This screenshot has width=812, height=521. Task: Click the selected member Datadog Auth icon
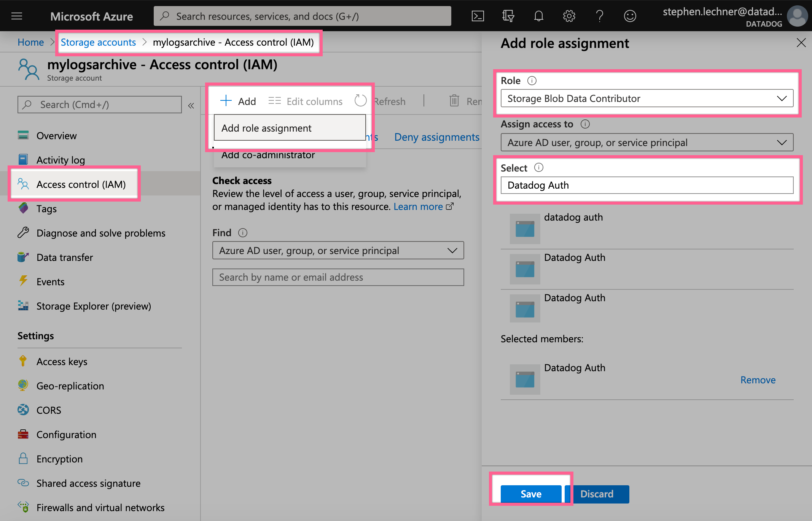click(x=525, y=379)
